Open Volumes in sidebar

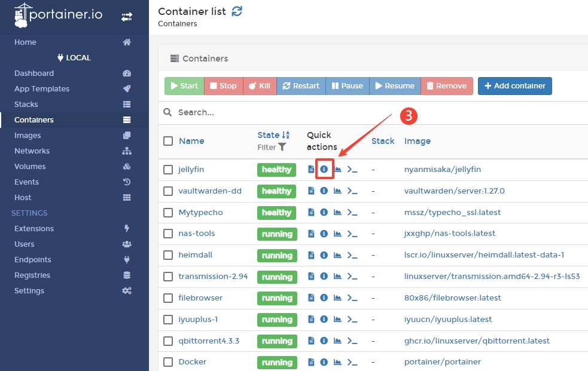(73, 166)
